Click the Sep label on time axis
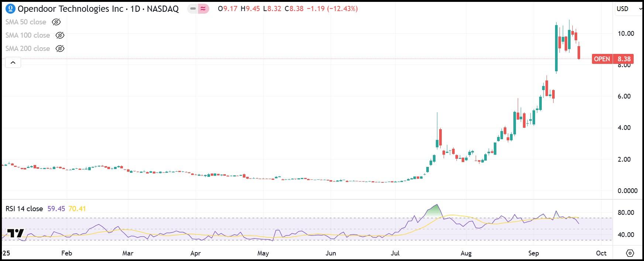 click(534, 253)
